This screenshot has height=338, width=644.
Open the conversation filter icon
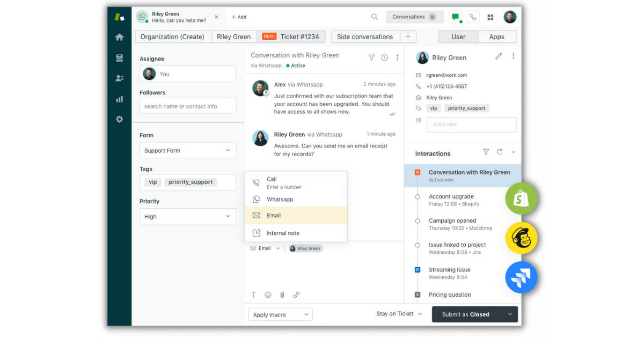coord(371,57)
